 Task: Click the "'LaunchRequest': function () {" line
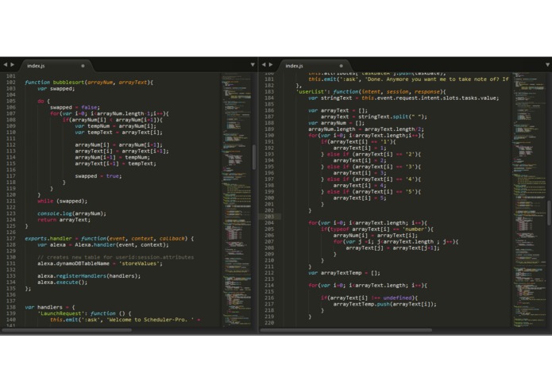pos(84,313)
